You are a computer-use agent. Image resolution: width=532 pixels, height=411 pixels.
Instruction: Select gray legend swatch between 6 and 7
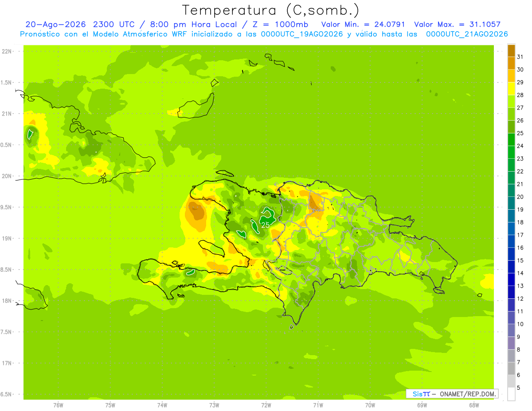coord(511,368)
